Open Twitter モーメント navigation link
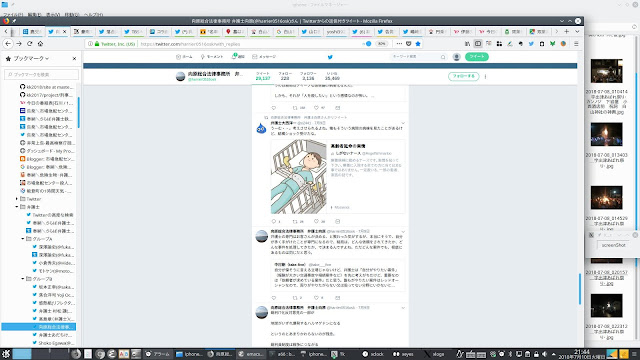The height and width of the screenshot is (360, 640). (x=212, y=57)
